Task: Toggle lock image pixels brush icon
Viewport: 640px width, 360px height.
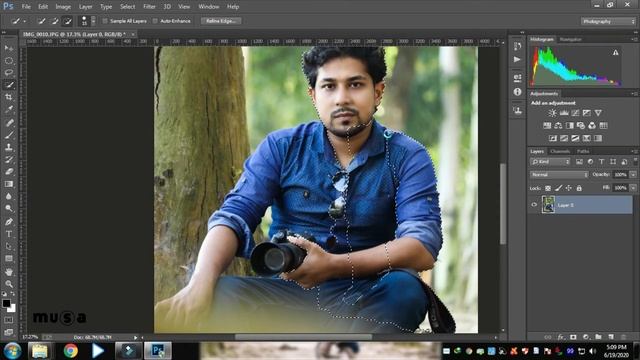Action: 558,188
